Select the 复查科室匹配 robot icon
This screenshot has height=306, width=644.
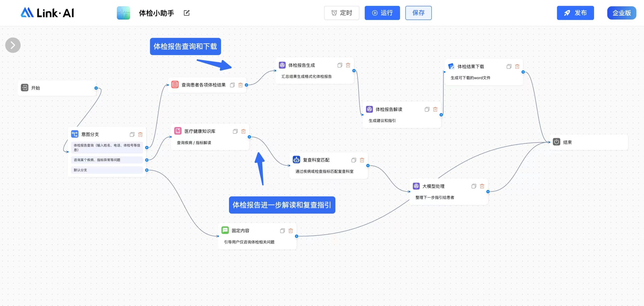tap(296, 159)
